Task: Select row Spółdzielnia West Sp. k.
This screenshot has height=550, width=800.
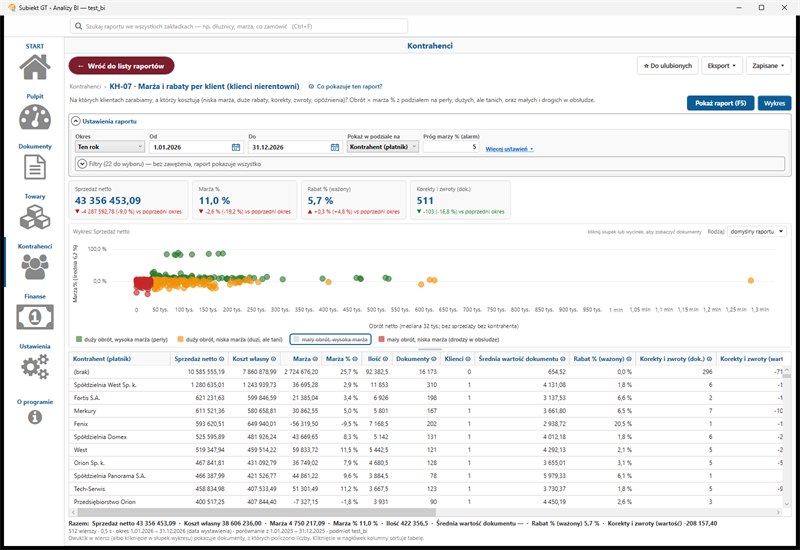Action: (426, 385)
